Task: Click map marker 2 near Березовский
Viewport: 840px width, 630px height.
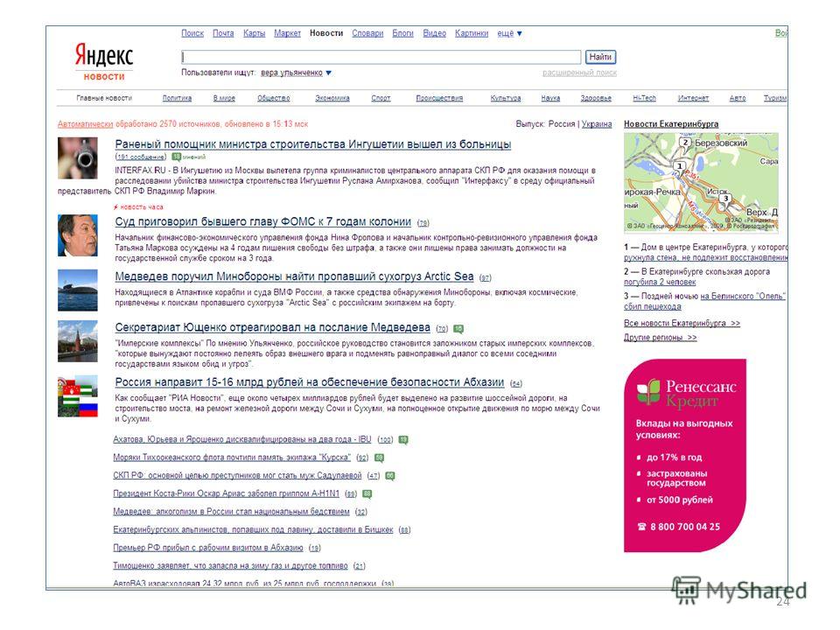Action: pos(686,142)
